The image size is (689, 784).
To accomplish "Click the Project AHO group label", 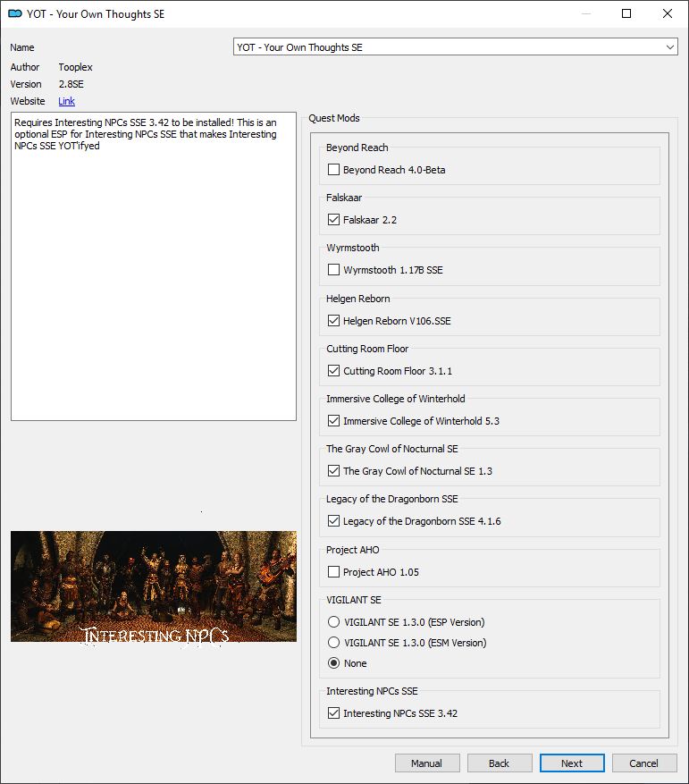I will [x=352, y=550].
